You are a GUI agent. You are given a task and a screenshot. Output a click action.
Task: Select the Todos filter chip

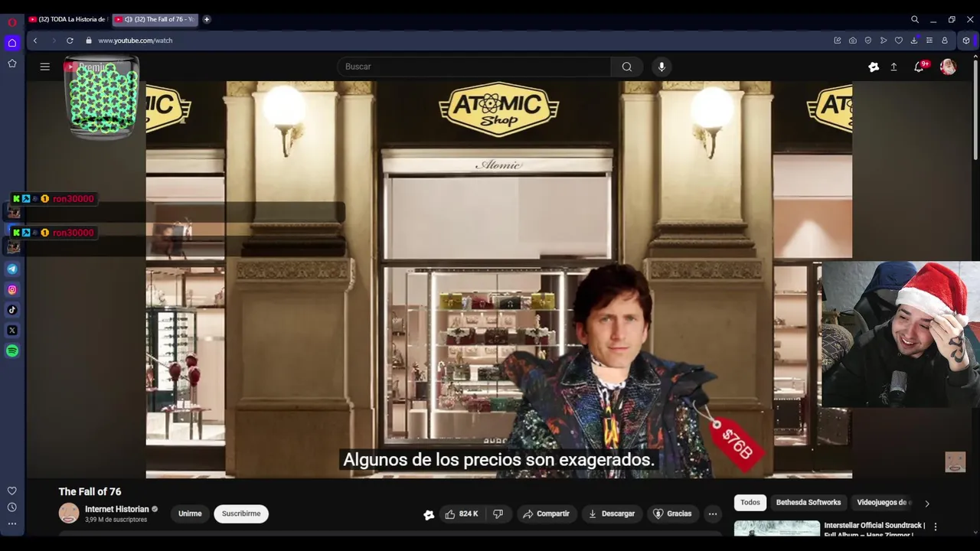750,503
